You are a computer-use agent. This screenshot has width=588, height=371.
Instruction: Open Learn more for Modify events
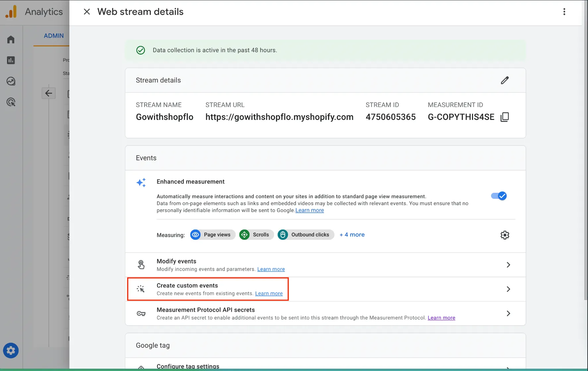pyautogui.click(x=271, y=269)
